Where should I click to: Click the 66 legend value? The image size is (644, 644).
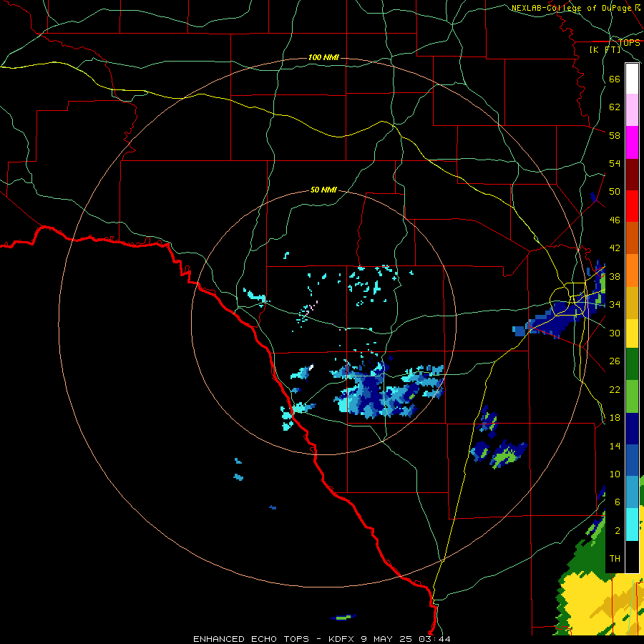pos(615,79)
